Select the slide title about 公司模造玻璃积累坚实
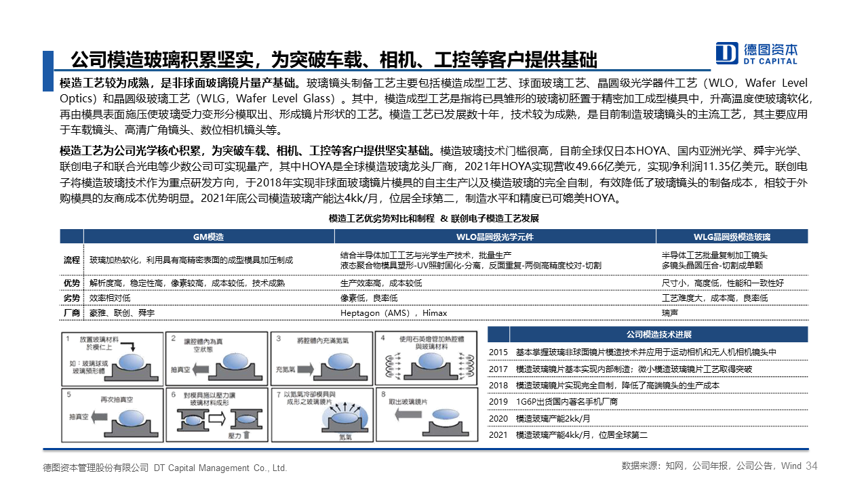The width and height of the screenshot is (868, 488). [334, 60]
